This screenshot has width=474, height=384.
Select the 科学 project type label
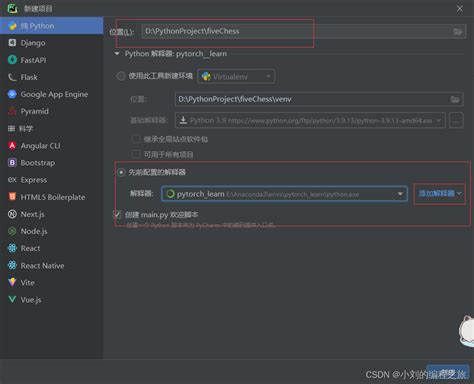click(x=26, y=129)
